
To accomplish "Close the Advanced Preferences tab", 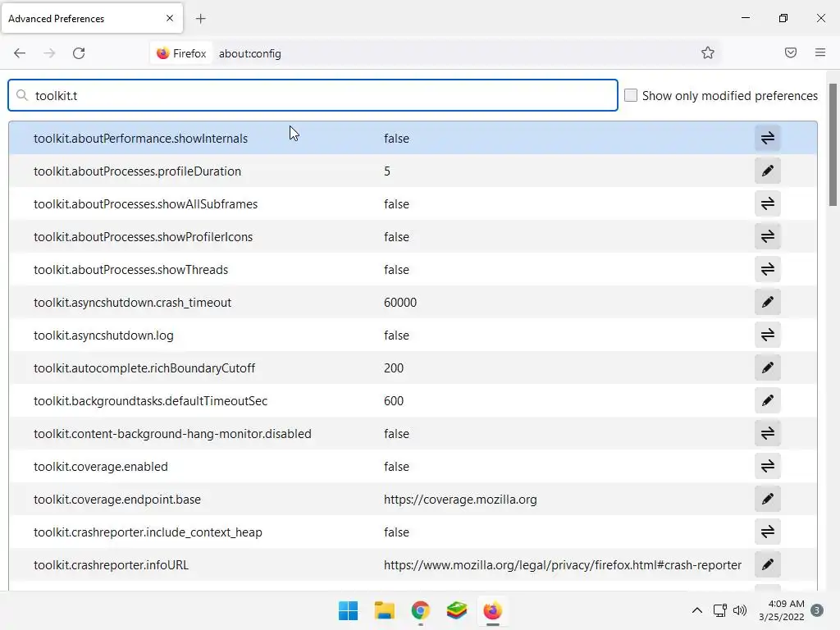I will pos(170,18).
